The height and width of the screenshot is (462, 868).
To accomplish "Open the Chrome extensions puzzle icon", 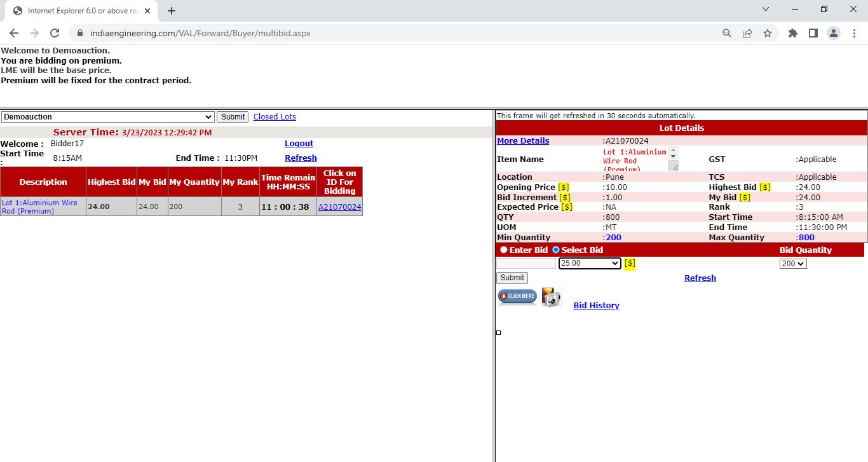I will coord(792,33).
